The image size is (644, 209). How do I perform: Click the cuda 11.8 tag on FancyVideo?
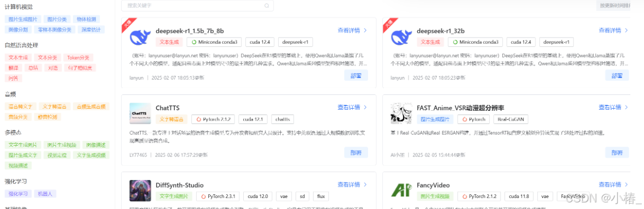tap(519, 196)
